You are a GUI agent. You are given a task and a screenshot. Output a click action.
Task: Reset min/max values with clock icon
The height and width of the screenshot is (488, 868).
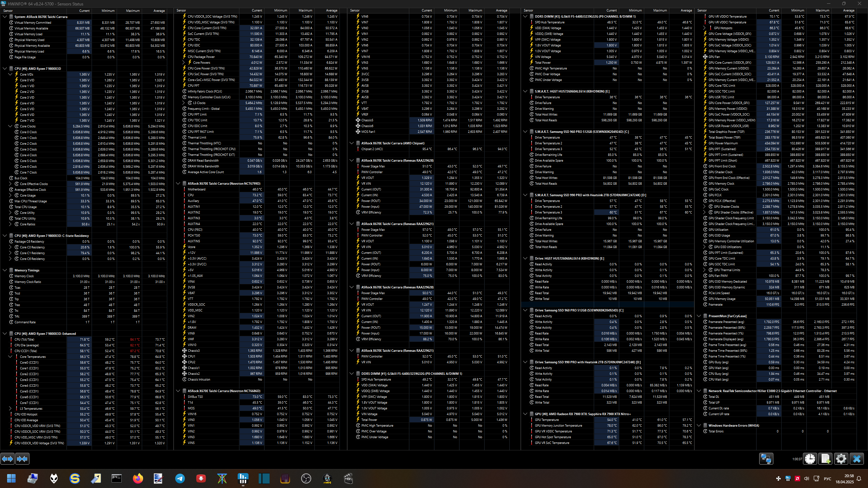(x=810, y=459)
